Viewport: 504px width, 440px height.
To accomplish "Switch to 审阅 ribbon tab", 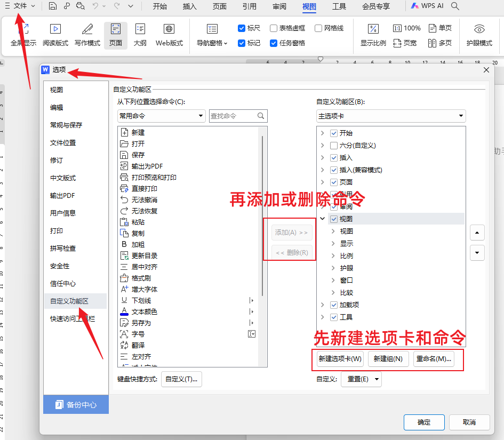I will (279, 6).
